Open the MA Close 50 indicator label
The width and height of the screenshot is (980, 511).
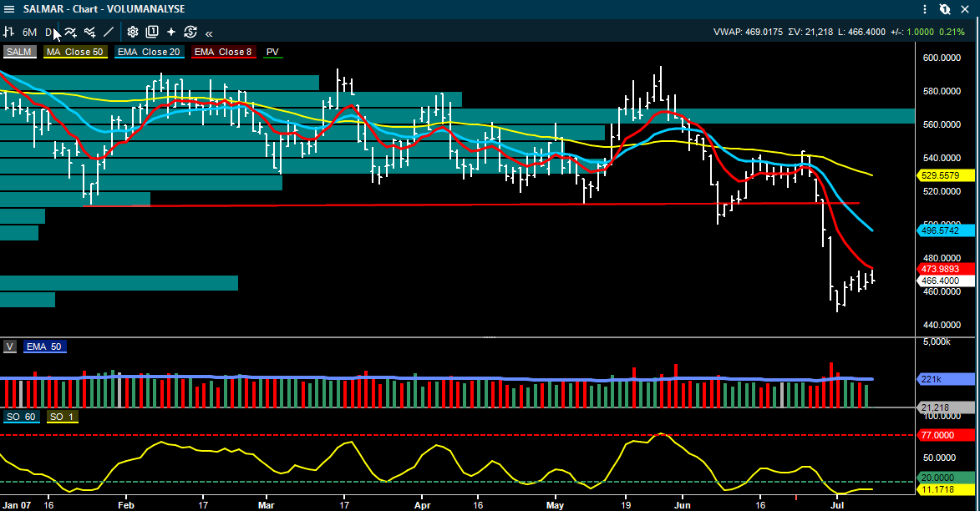75,52
